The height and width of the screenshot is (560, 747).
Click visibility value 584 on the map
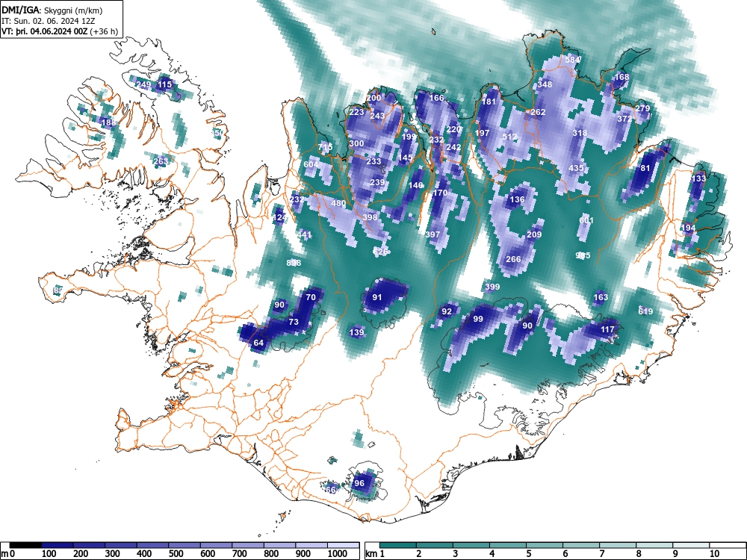(572, 60)
